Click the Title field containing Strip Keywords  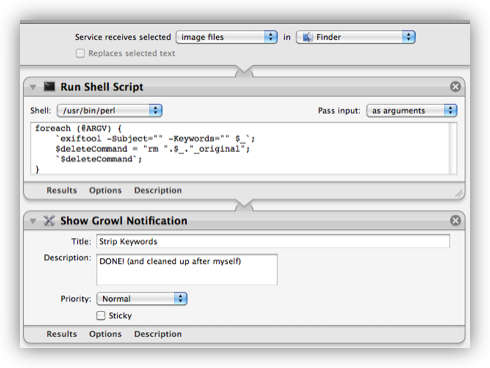273,241
